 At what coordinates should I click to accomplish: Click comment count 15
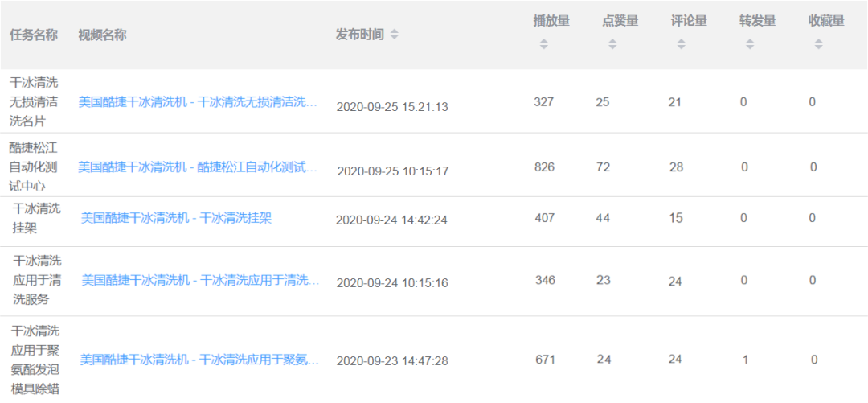676,218
